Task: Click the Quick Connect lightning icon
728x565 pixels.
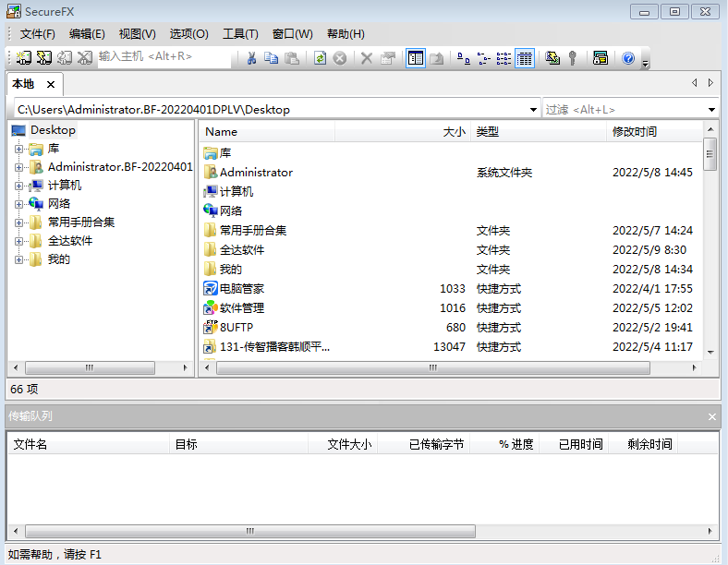Action: (x=44, y=58)
